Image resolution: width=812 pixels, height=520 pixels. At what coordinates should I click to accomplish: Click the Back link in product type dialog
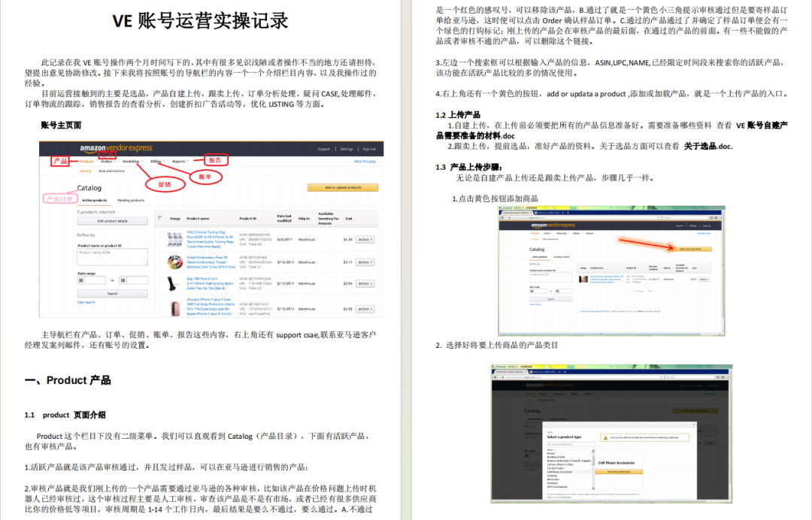(550, 432)
